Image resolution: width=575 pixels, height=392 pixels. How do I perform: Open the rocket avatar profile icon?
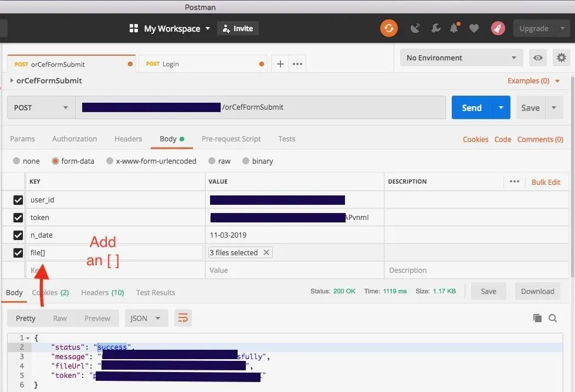[x=498, y=28]
